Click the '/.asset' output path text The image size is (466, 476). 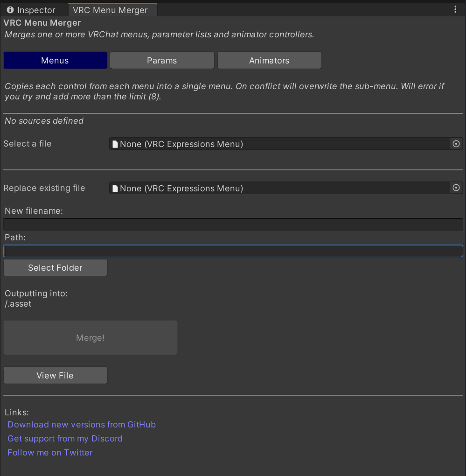[18, 304]
